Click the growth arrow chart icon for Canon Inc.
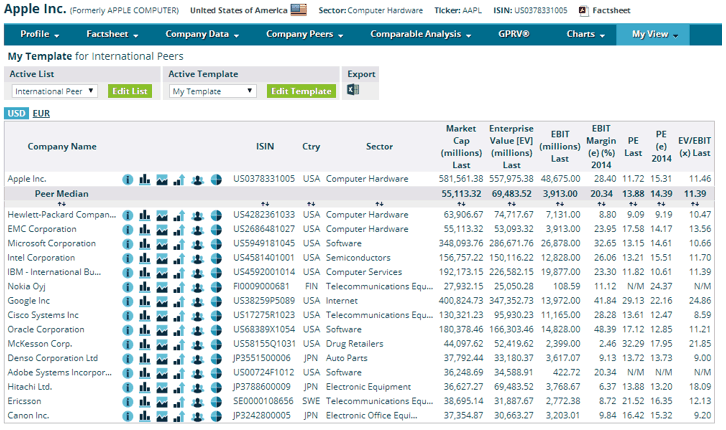 pos(179,417)
